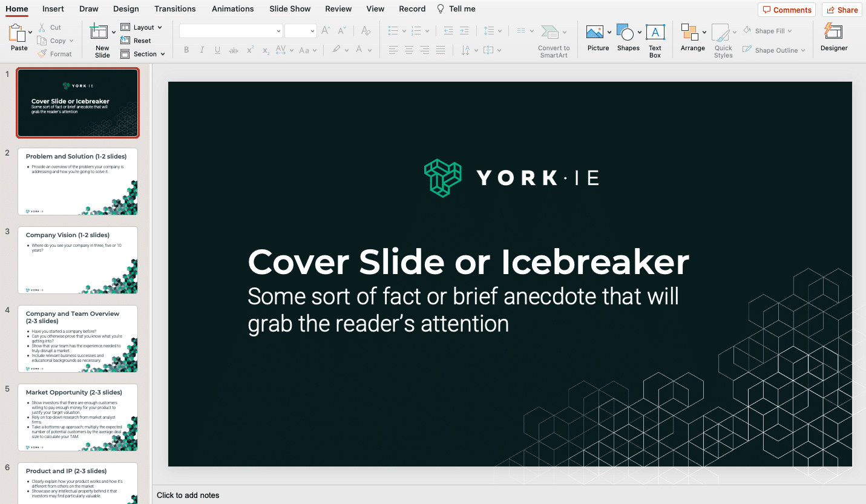
Task: Click the Copy icon
Action: (42, 41)
